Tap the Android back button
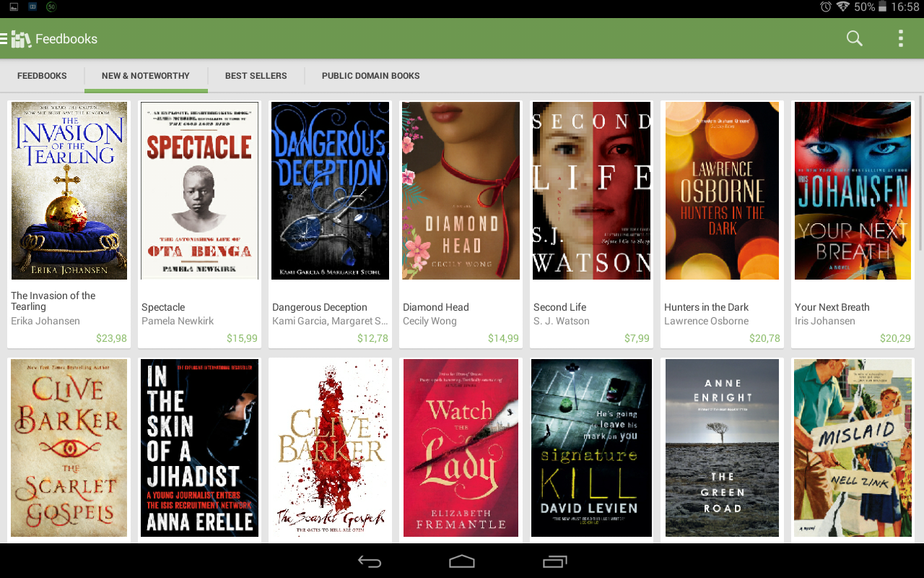 click(x=370, y=561)
